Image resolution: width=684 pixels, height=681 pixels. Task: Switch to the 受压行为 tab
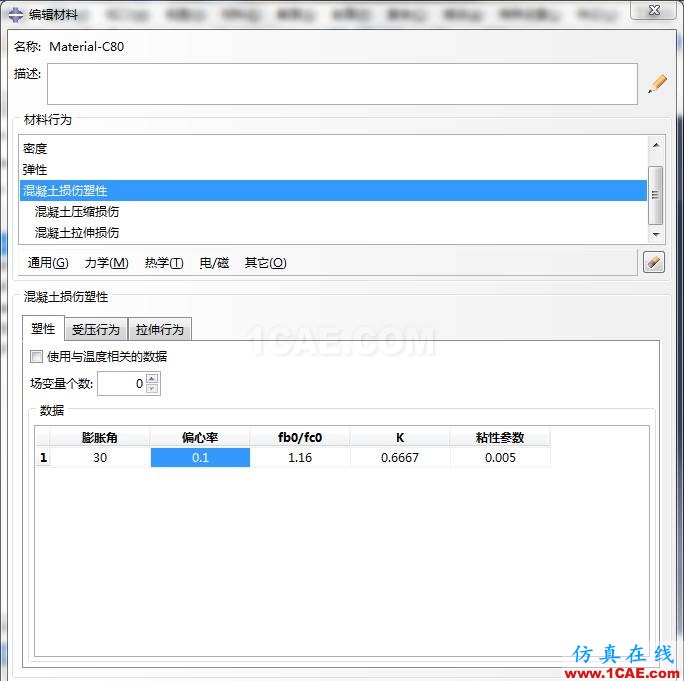coord(96,329)
